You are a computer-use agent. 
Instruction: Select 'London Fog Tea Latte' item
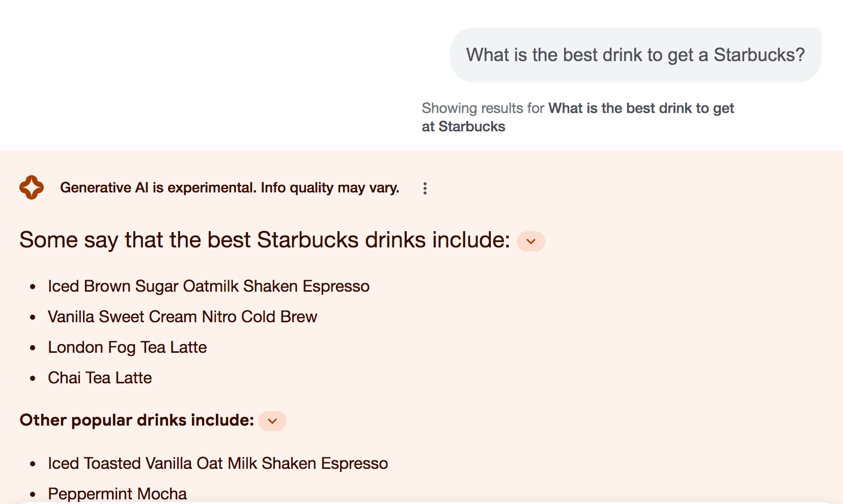pos(127,347)
